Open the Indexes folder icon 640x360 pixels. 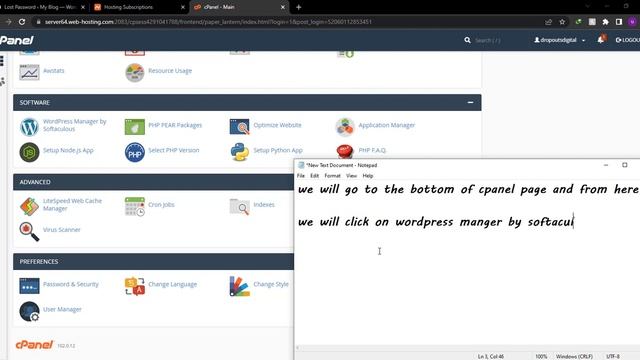tap(240, 207)
